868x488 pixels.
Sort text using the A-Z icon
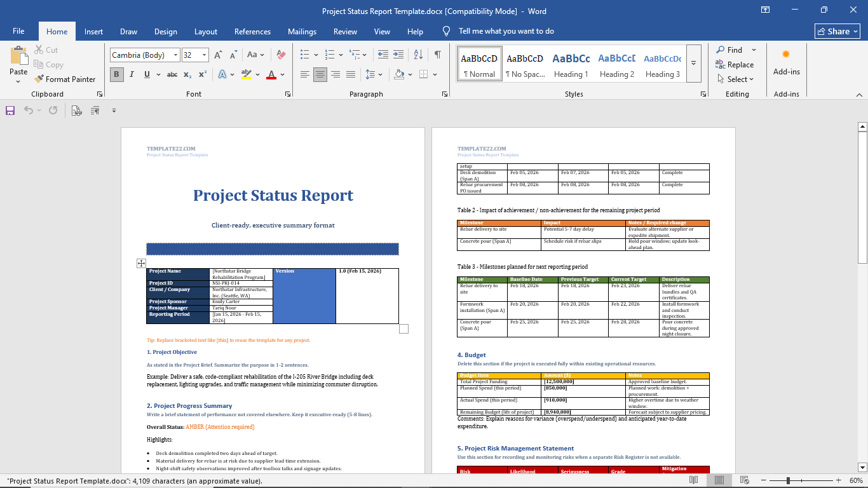point(418,55)
